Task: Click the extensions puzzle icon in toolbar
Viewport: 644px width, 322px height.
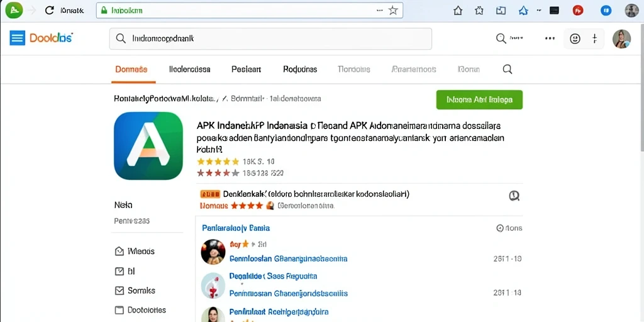Action: pyautogui.click(x=479, y=11)
